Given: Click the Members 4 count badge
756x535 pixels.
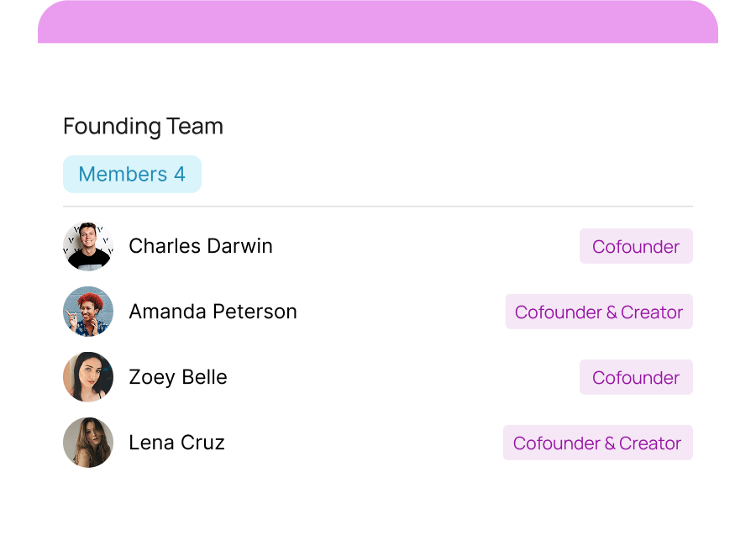Looking at the screenshot, I should coord(132,174).
